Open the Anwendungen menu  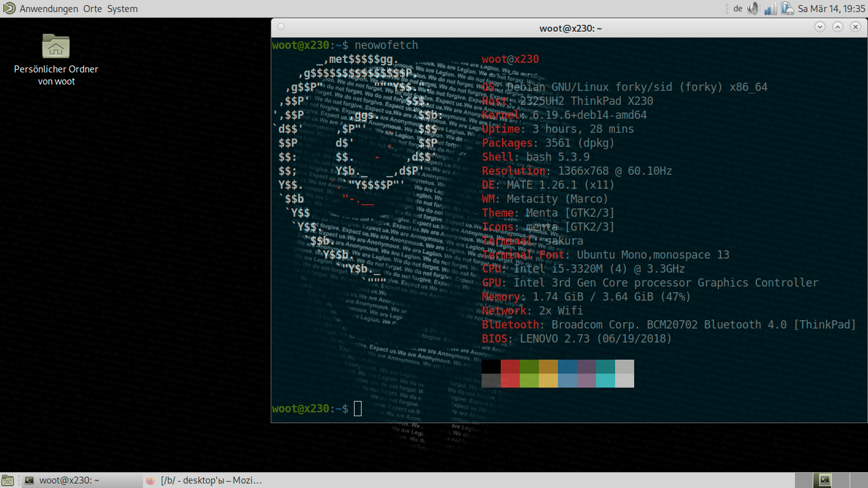point(49,9)
